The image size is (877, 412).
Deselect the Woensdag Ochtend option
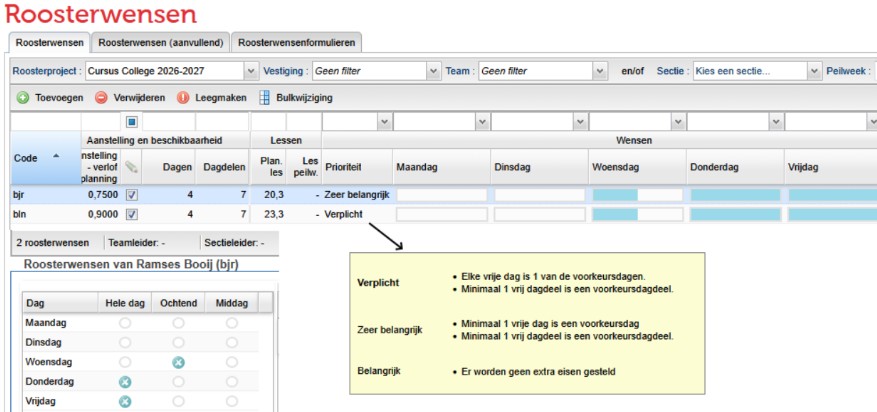point(178,363)
